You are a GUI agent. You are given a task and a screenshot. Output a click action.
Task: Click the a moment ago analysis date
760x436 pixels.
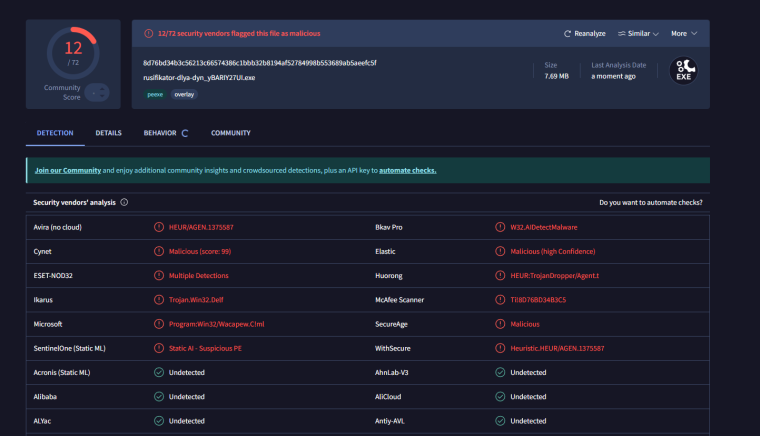tap(613, 76)
